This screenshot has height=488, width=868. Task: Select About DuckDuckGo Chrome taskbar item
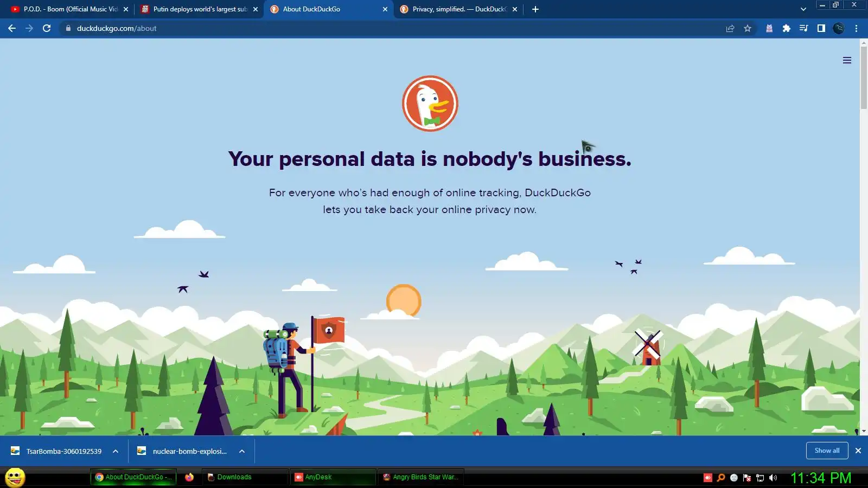pyautogui.click(x=133, y=477)
